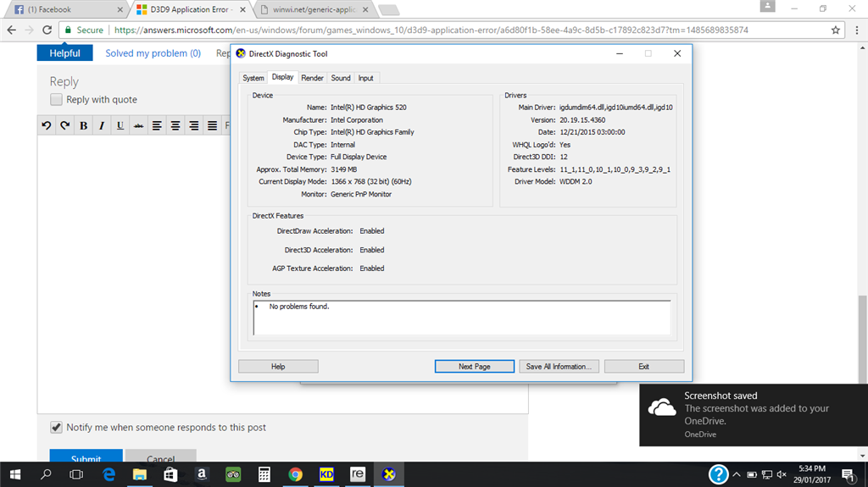
Task: Open Windows Store from taskbar
Action: (x=170, y=474)
